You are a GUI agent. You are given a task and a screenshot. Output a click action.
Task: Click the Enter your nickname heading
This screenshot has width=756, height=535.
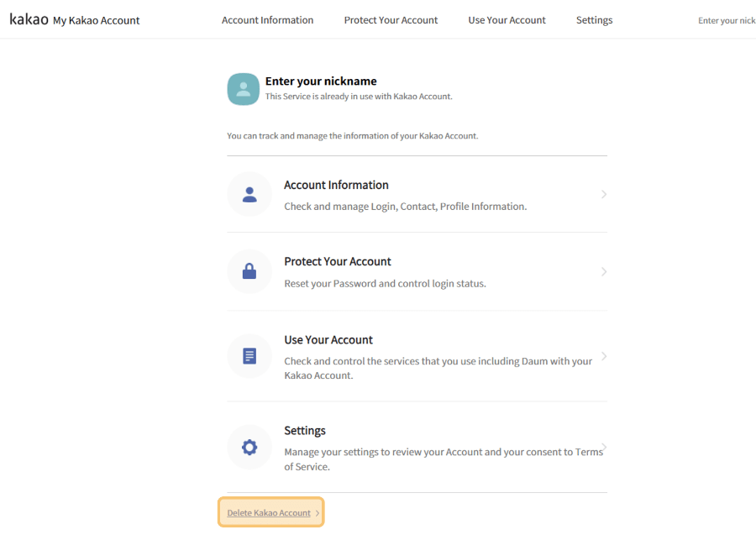click(321, 81)
